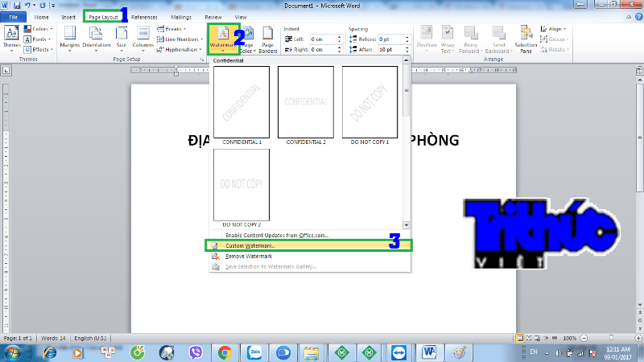Image resolution: width=644 pixels, height=362 pixels.
Task: Switch to Print Layout view in status bar
Action: click(519, 338)
